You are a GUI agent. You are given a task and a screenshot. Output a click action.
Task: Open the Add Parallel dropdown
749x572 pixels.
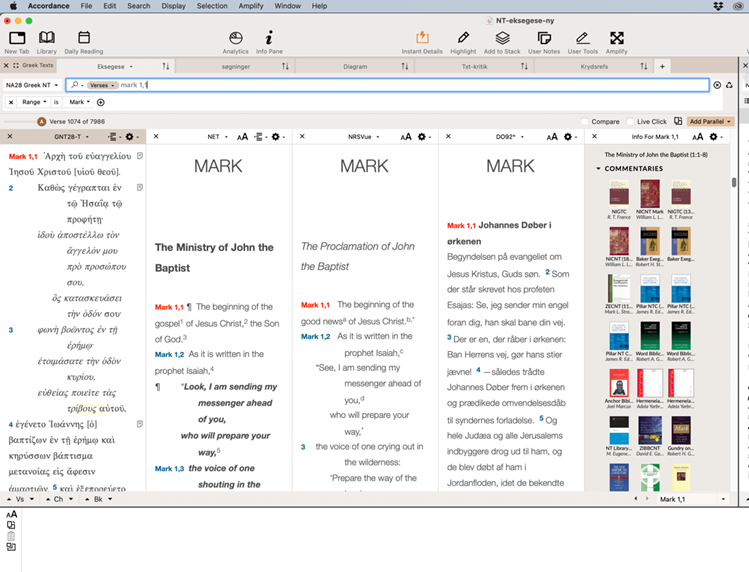point(710,121)
